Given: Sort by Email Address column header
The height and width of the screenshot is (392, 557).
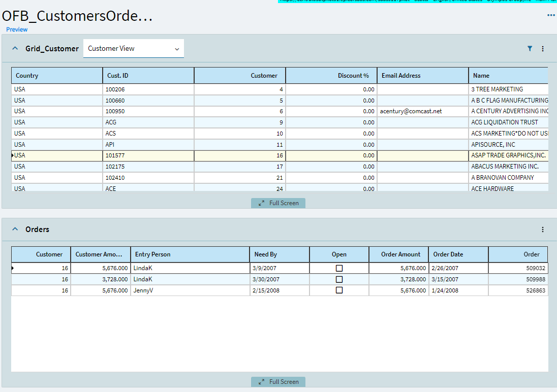Looking at the screenshot, I should [x=423, y=76].
